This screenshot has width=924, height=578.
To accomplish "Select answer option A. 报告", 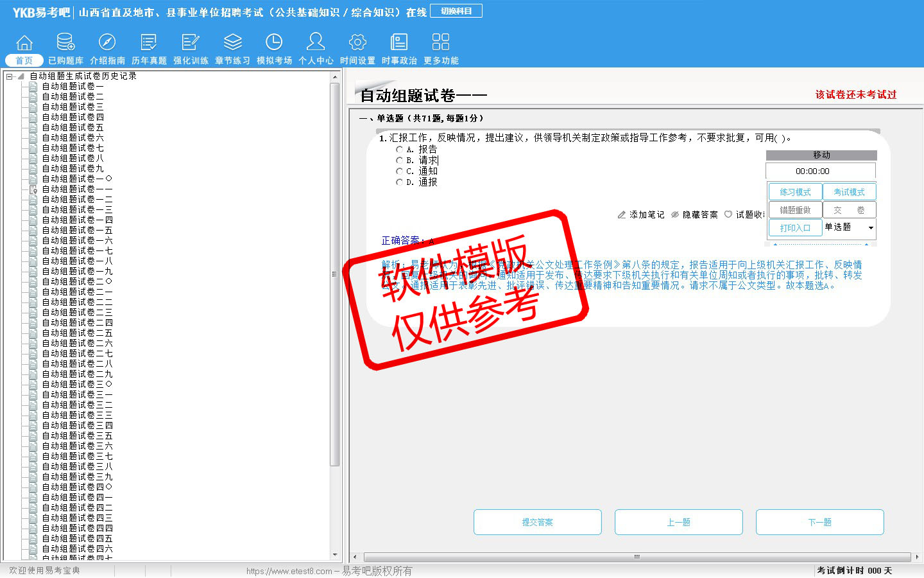I will pyautogui.click(x=399, y=150).
